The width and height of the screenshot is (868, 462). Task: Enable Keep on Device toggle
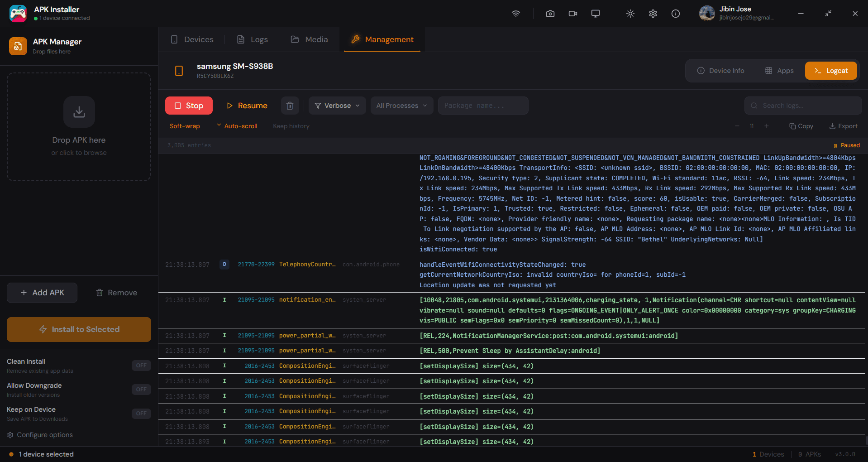coord(141,414)
